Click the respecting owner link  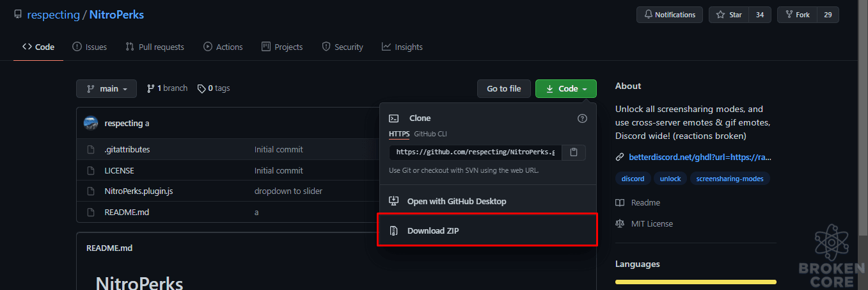pyautogui.click(x=53, y=14)
